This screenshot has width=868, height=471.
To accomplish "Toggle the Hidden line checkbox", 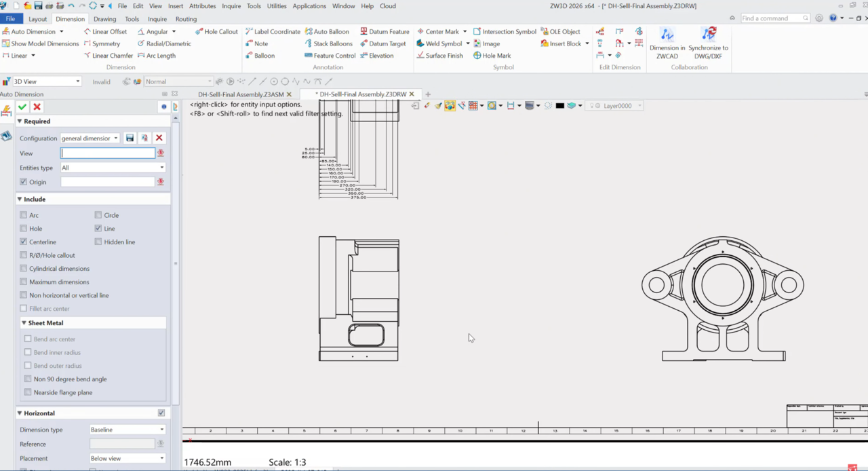I will click(98, 242).
